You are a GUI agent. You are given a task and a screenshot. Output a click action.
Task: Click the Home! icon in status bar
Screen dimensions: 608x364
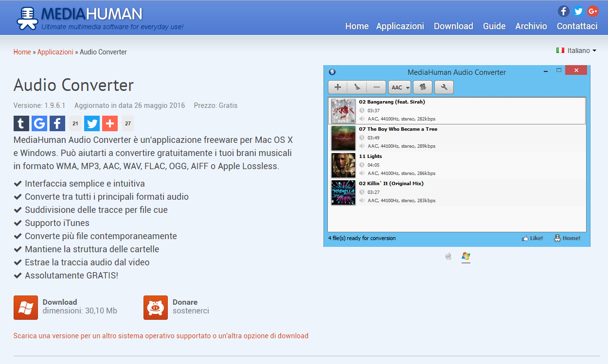point(557,238)
